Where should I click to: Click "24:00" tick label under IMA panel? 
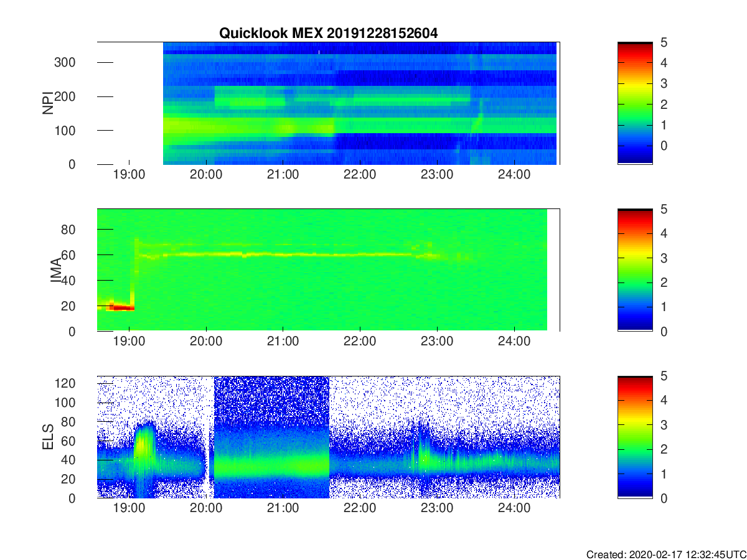(x=514, y=342)
